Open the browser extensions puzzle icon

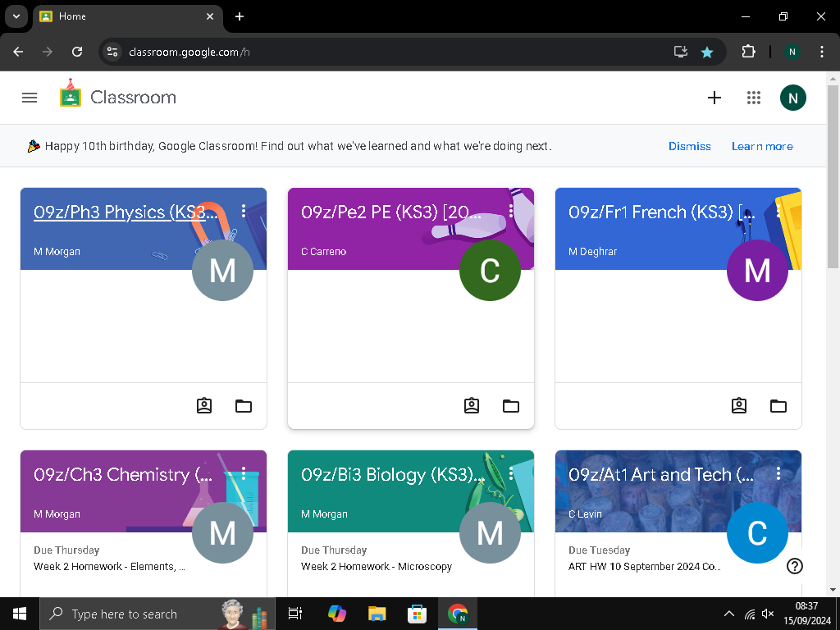(748, 52)
